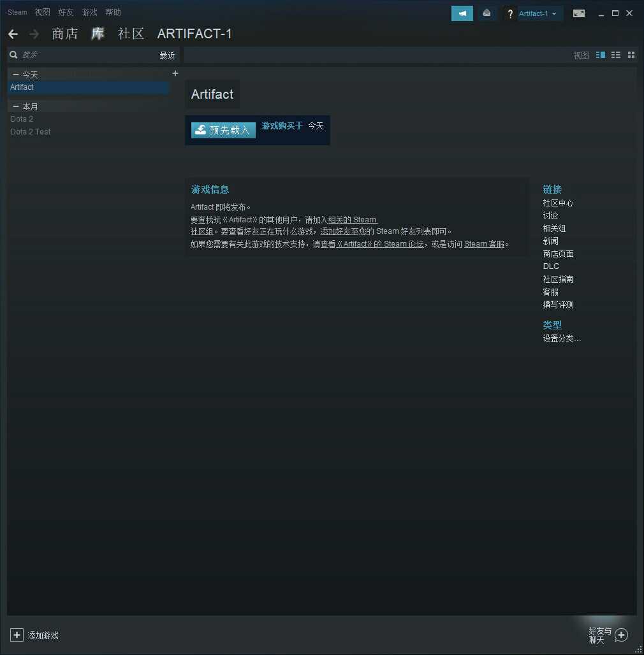Open the 帮助 menu

click(x=113, y=12)
